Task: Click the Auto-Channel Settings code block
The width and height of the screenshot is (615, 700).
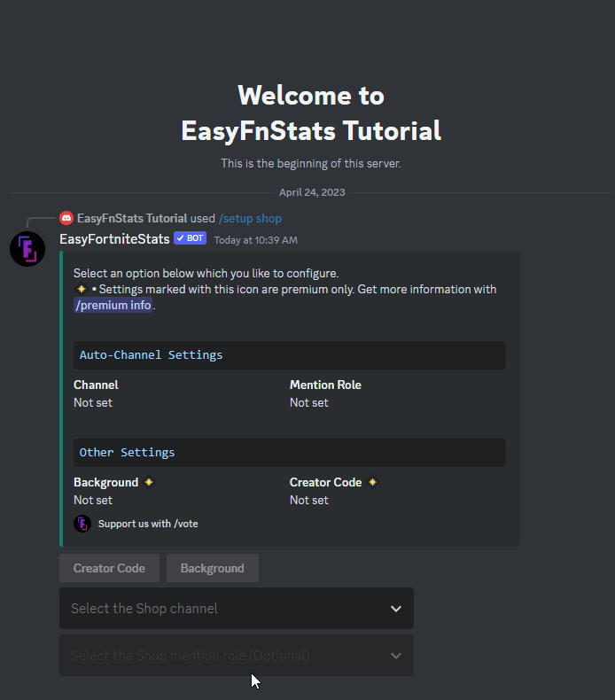Action: (289, 355)
